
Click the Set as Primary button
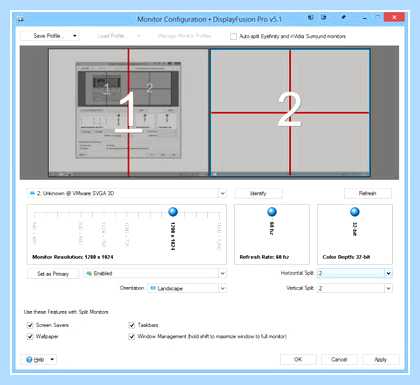coord(53,274)
